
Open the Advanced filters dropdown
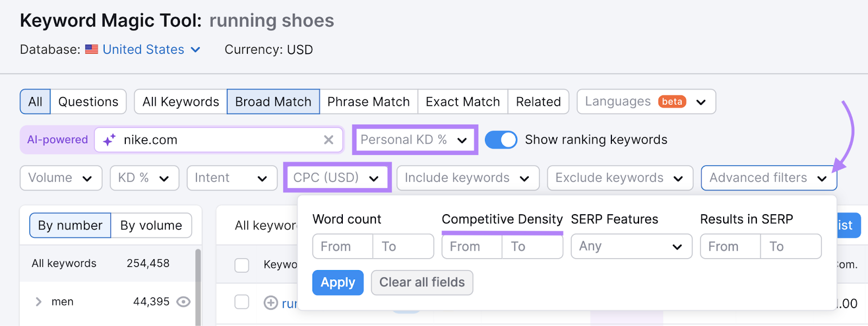[768, 178]
